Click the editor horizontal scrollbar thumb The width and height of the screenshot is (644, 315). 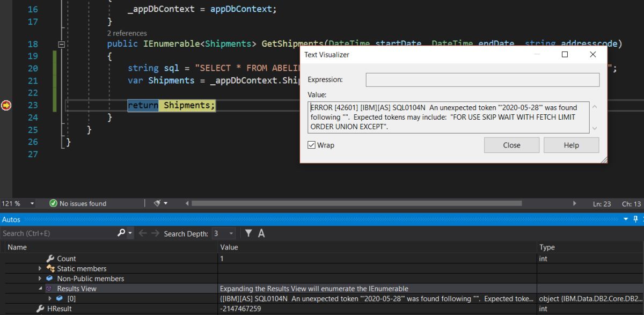tap(356, 203)
